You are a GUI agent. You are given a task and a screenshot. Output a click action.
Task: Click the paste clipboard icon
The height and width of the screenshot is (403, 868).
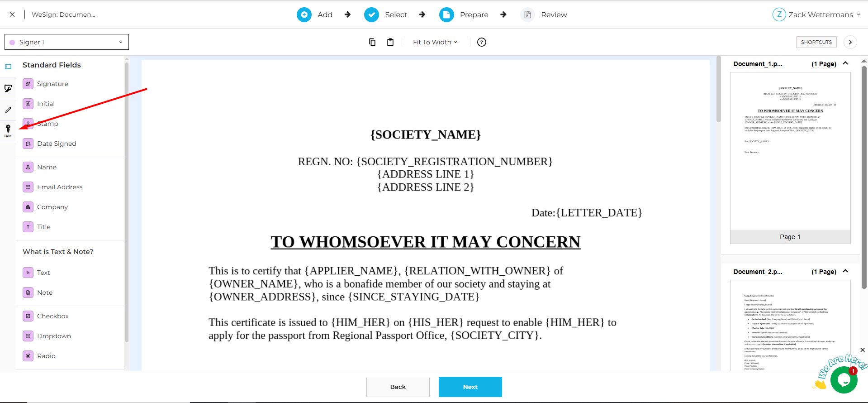[390, 42]
